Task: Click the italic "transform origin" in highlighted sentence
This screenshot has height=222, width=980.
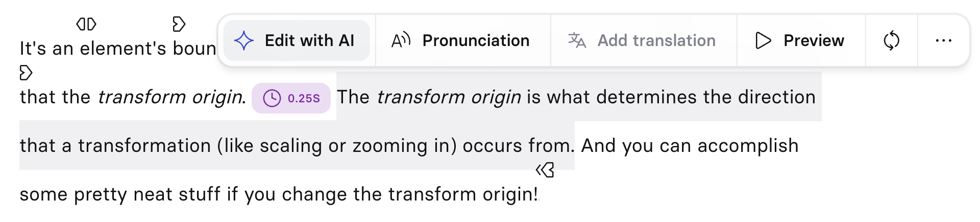Action: (x=449, y=97)
